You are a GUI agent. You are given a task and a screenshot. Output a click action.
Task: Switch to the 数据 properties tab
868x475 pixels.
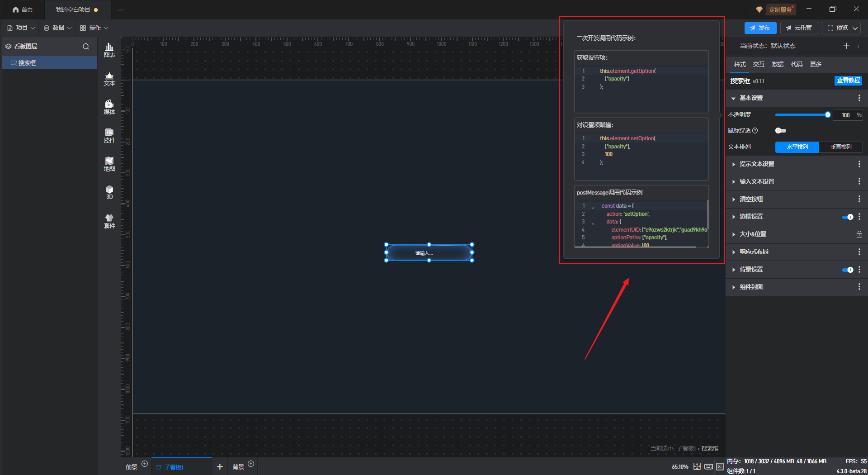coord(778,64)
